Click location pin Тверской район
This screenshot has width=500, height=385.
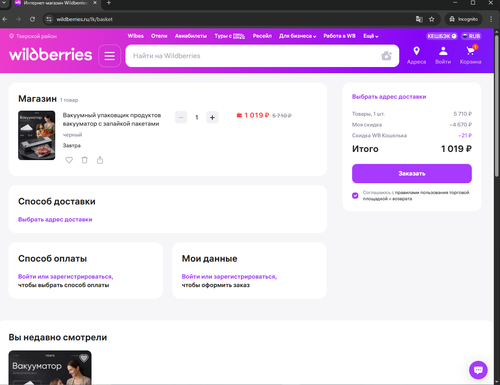[x=33, y=36]
